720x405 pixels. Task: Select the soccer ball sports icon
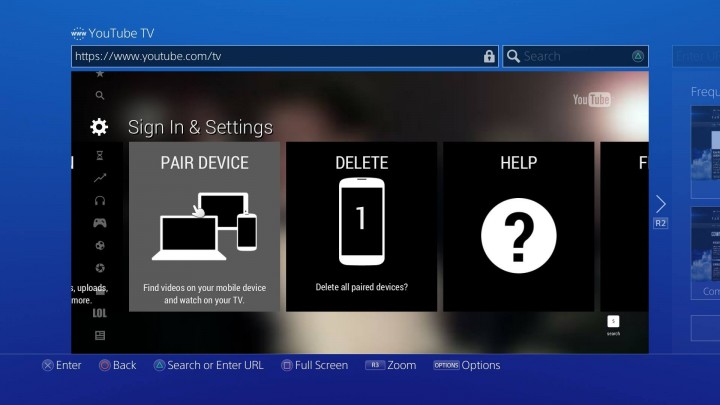coord(99,245)
